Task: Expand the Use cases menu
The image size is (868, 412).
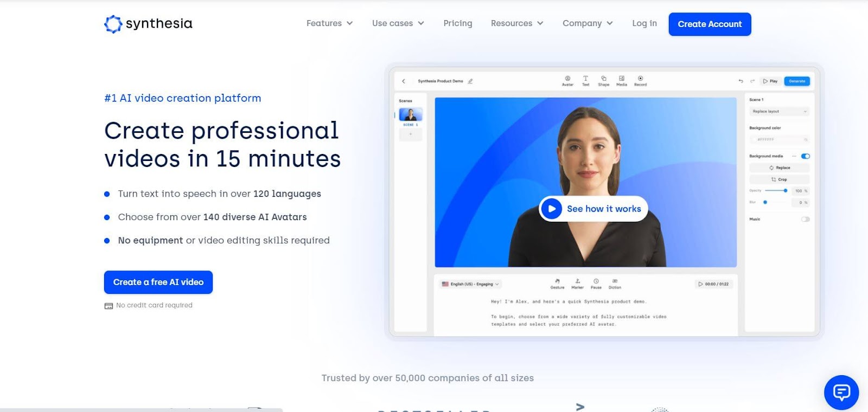Action: [x=398, y=23]
